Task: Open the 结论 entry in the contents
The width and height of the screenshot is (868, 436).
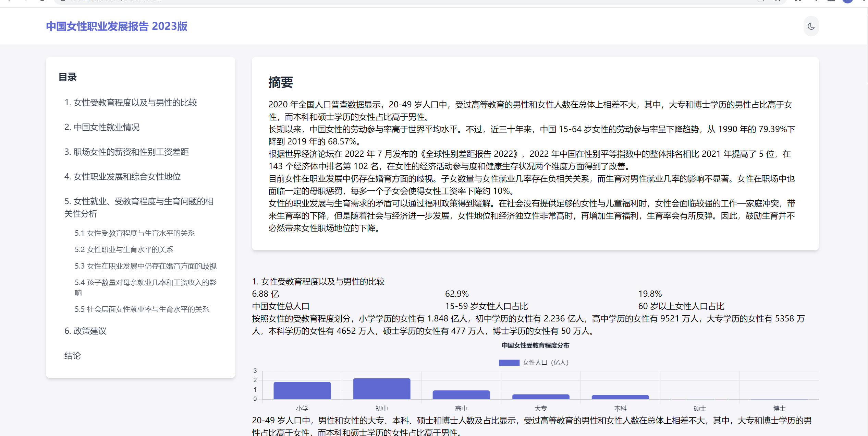Action: click(72, 356)
